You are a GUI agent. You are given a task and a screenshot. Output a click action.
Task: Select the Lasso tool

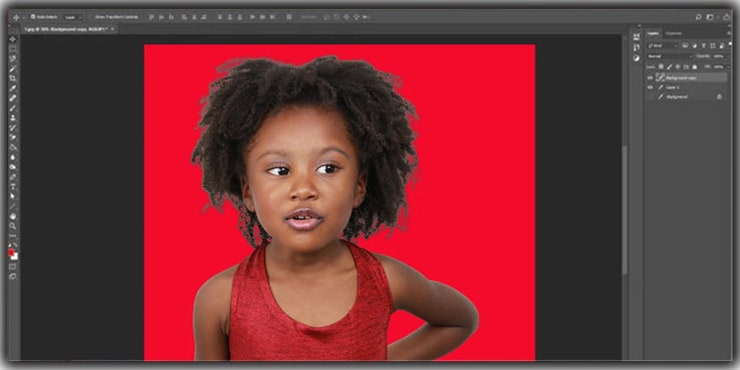pos(13,59)
